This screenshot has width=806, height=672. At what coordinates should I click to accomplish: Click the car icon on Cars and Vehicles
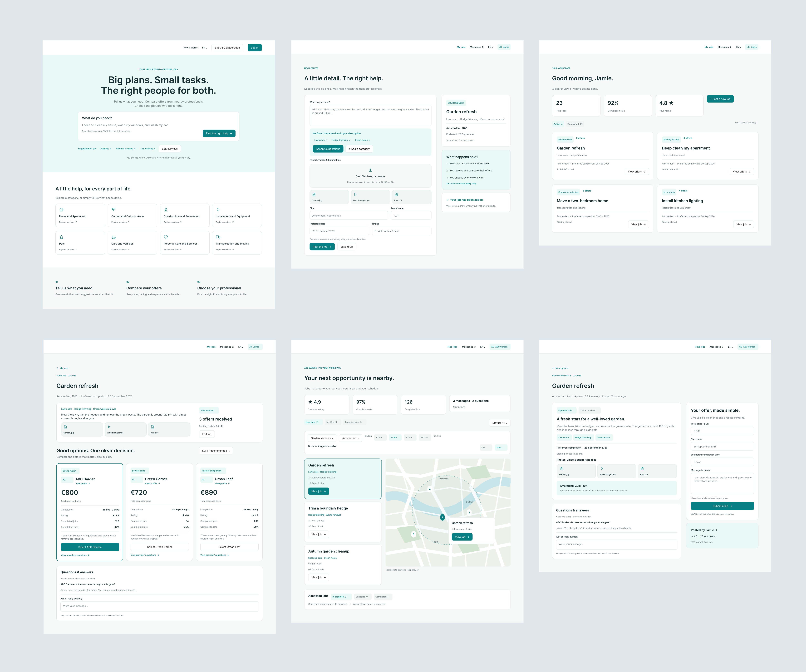tap(114, 237)
